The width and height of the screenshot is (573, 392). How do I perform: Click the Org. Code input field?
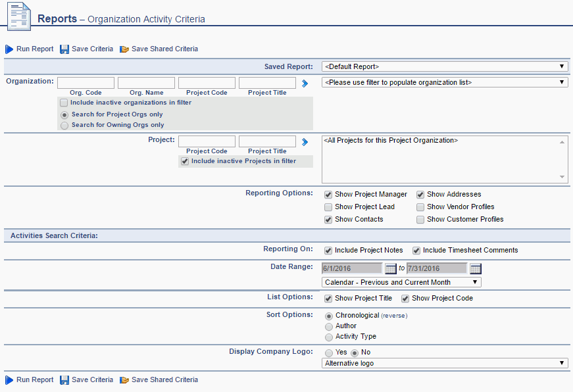point(86,82)
